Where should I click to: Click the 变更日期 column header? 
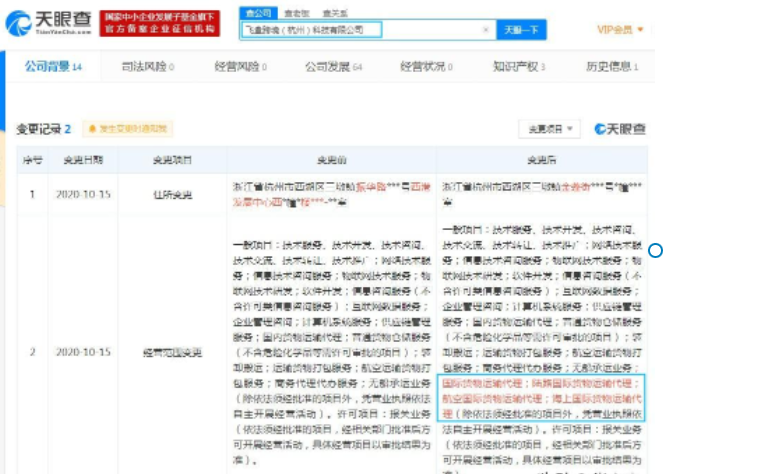83,160
